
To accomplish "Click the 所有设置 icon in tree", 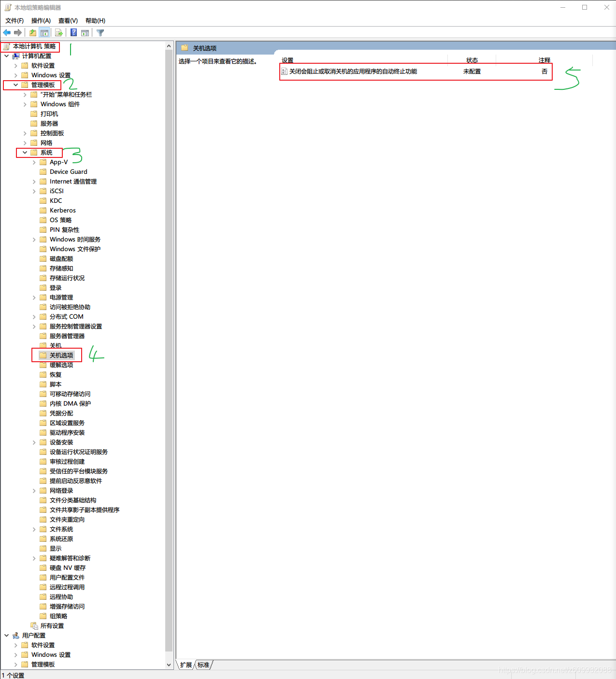I will [34, 626].
